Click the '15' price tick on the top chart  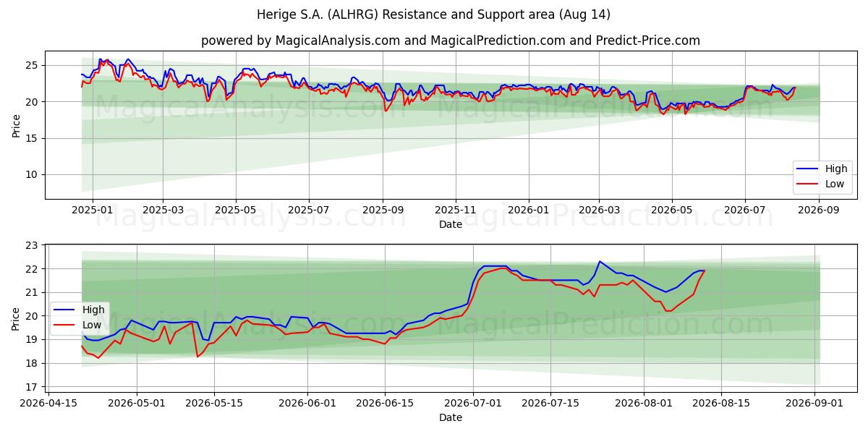pyautogui.click(x=33, y=138)
